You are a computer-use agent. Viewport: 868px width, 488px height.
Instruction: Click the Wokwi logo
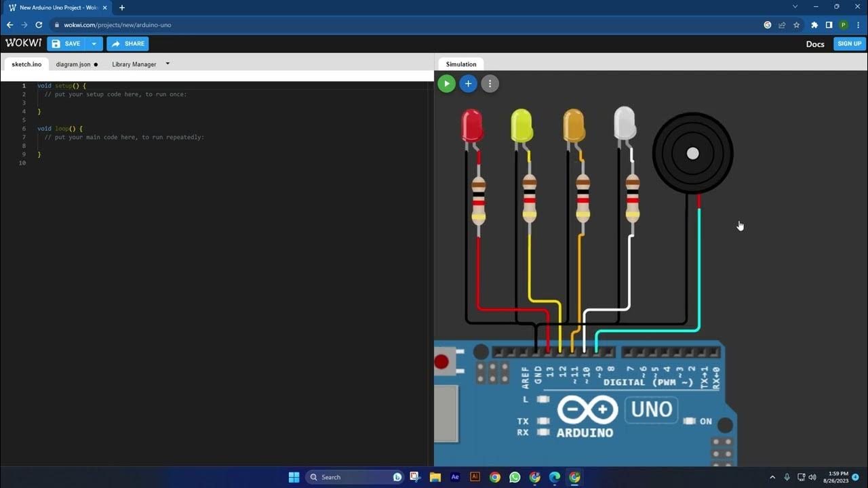coord(24,43)
